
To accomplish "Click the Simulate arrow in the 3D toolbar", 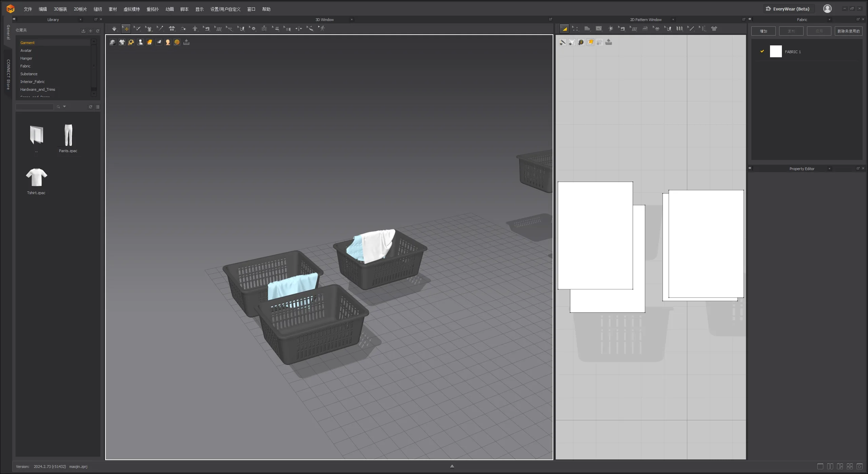I will [114, 29].
